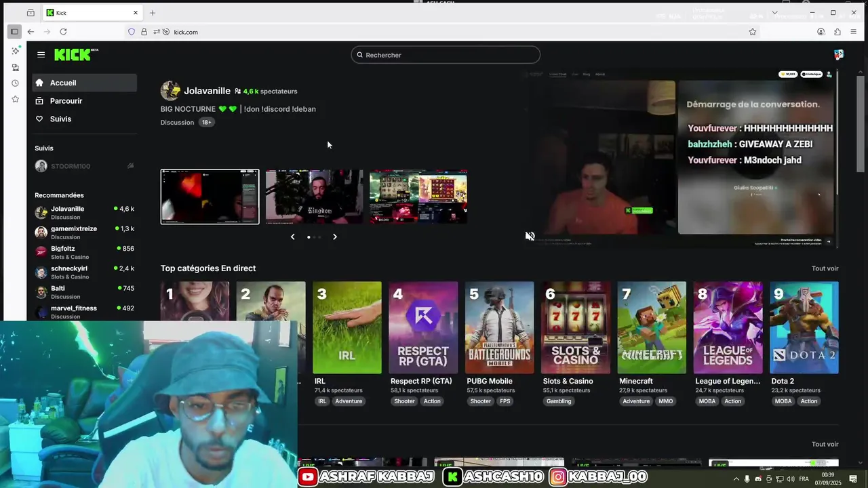Open the PUBG Mobile category card

500,328
